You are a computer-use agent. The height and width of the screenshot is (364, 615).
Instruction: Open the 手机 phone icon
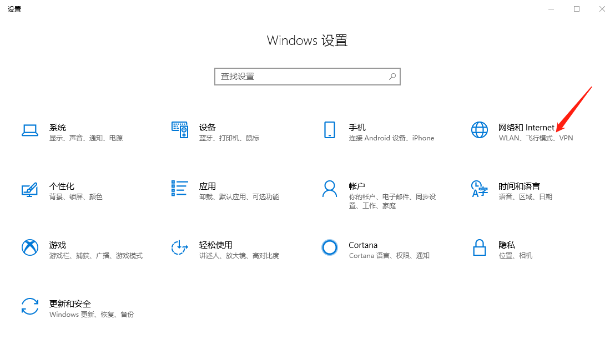330,130
